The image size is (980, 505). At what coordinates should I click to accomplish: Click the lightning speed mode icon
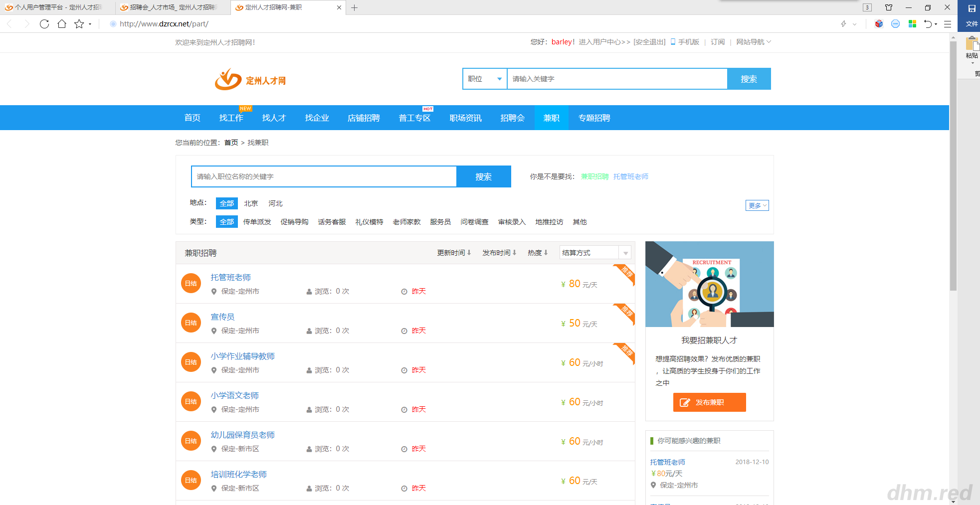tap(843, 24)
